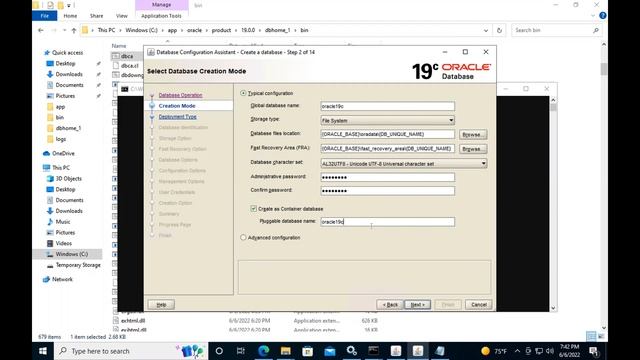
Task: Open Explorer help question mark icon
Action: 602,16
